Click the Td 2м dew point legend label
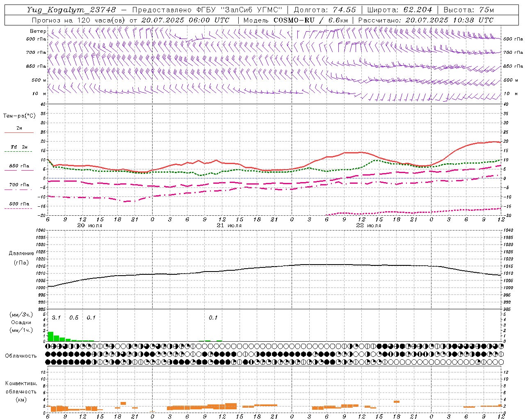The width and height of the screenshot is (525, 420). pyautogui.click(x=19, y=147)
